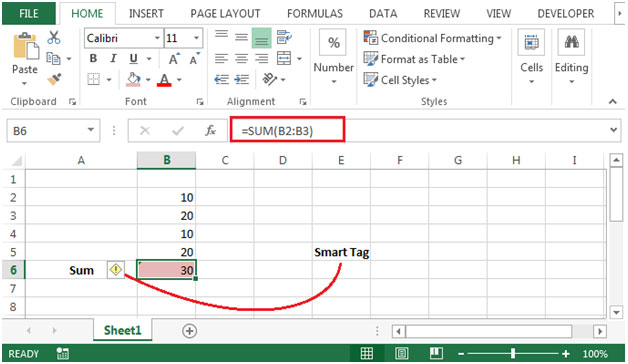Screen dimensions: 628x364
Task: Toggle highlighted Bottom Align icon
Action: [x=262, y=38]
